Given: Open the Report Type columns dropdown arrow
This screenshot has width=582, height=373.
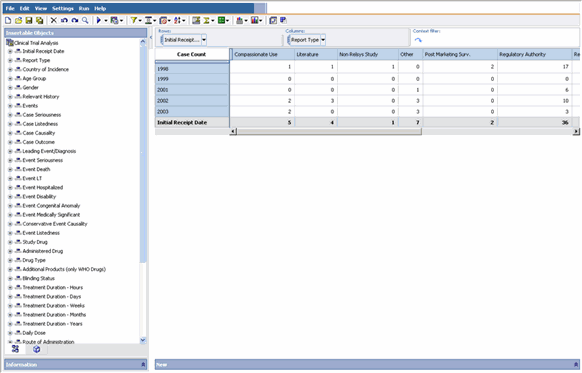Looking at the screenshot, I should [x=323, y=40].
